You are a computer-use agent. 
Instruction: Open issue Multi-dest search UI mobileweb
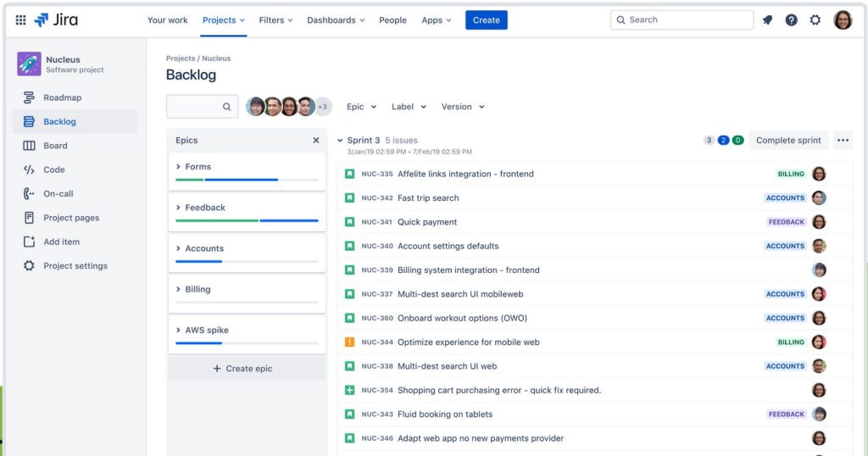click(x=460, y=294)
